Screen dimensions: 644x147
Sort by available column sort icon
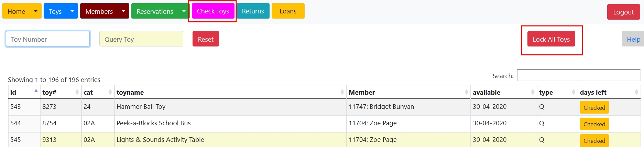[533, 92]
